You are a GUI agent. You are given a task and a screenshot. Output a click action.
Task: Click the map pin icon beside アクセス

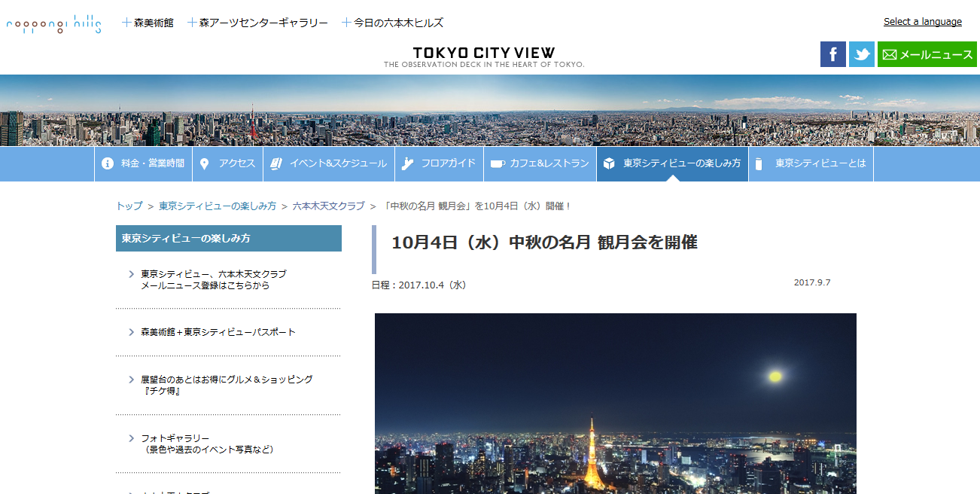204,163
